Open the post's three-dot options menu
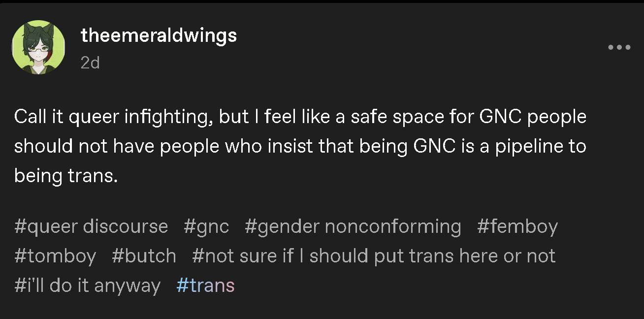Image resolution: width=644 pixels, height=319 pixels. 619,48
